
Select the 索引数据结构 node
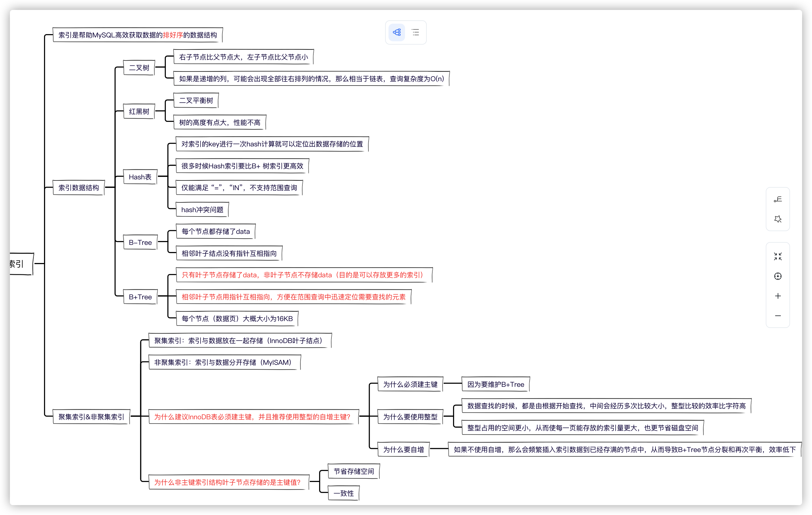[x=79, y=188]
